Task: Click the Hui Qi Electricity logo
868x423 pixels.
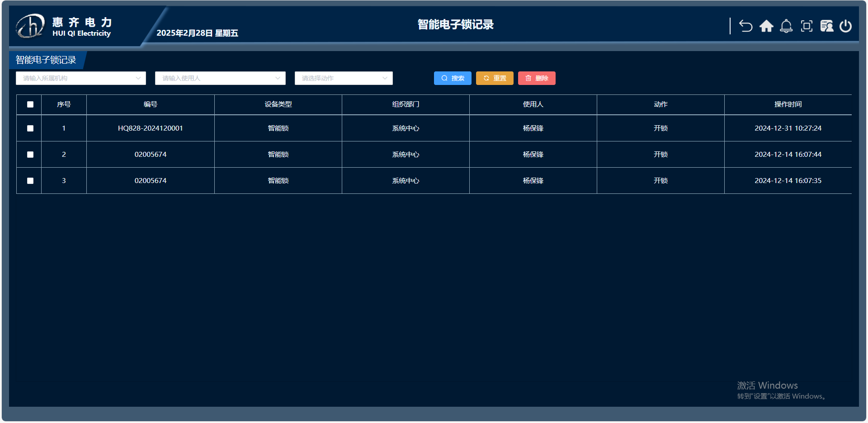Action: (64, 26)
